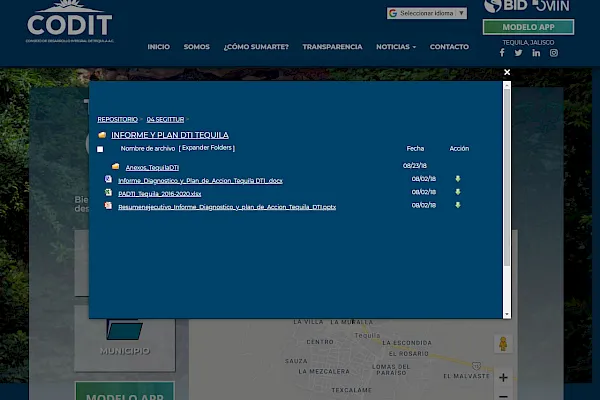Open Resumenejecutivo_Informe_Diagnostico pptx link
The width and height of the screenshot is (600, 400).
227,207
